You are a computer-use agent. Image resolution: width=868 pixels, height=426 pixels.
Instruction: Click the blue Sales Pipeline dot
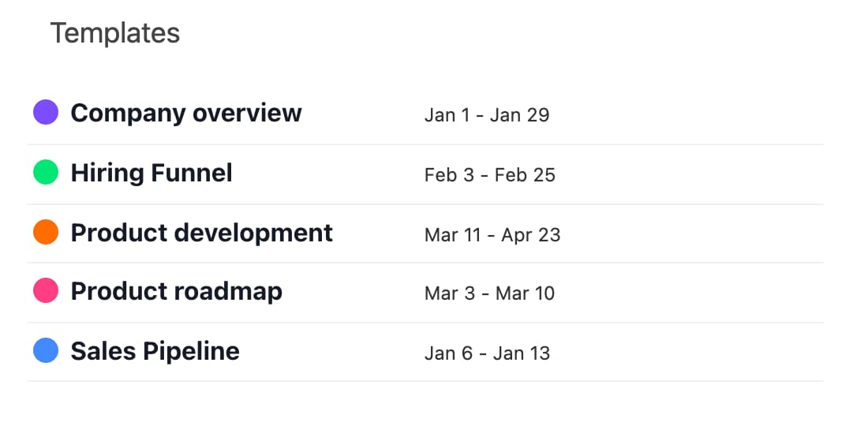(x=46, y=350)
